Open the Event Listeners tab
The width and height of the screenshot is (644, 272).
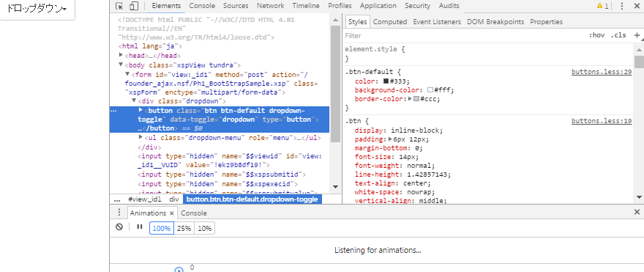437,22
